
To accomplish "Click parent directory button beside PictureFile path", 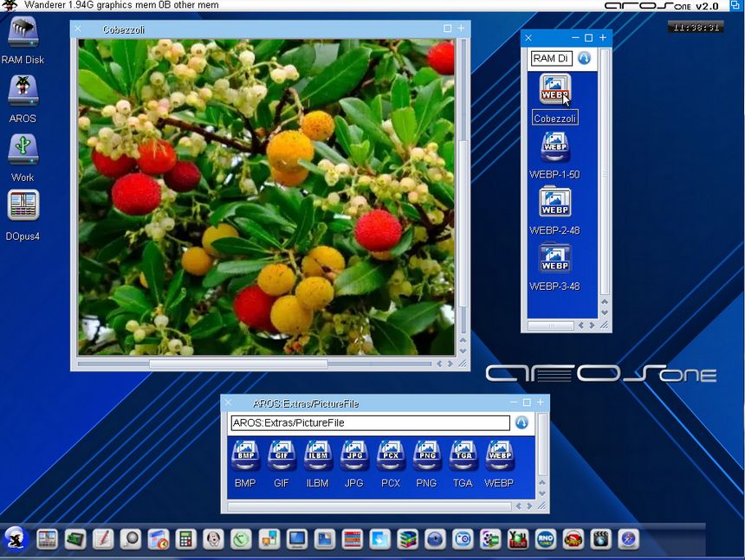I will point(521,423).
